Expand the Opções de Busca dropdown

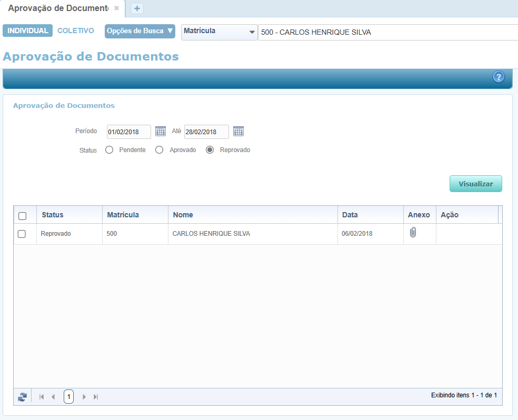coord(140,31)
